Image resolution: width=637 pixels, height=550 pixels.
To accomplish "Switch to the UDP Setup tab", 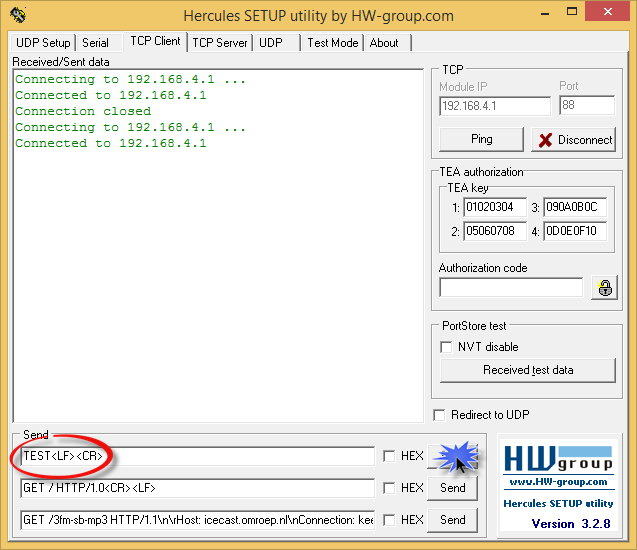I will [x=43, y=43].
